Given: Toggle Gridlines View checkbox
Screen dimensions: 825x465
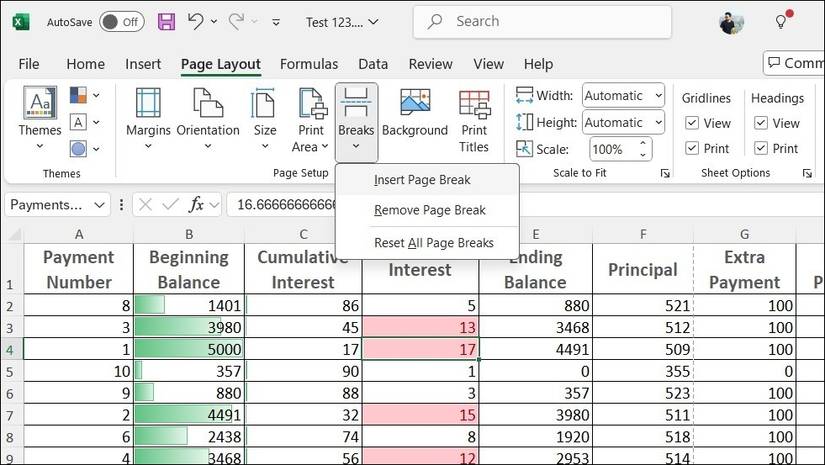Looking at the screenshot, I should 692,123.
